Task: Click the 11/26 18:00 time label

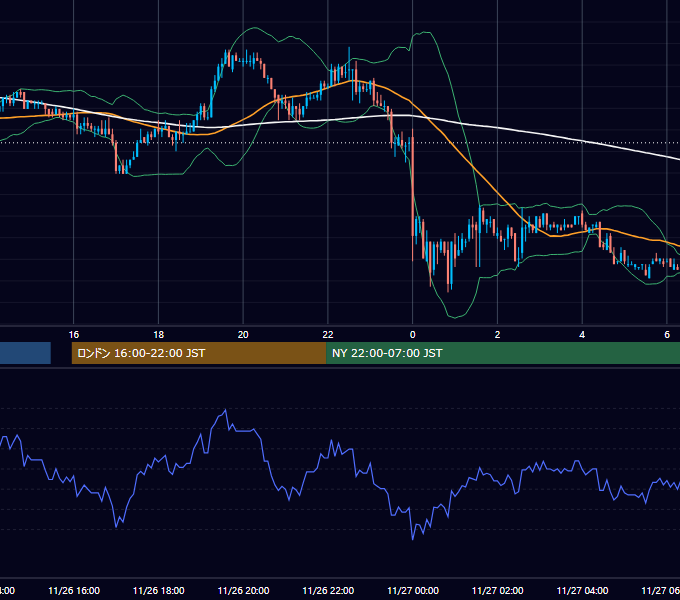Action: (x=159, y=590)
